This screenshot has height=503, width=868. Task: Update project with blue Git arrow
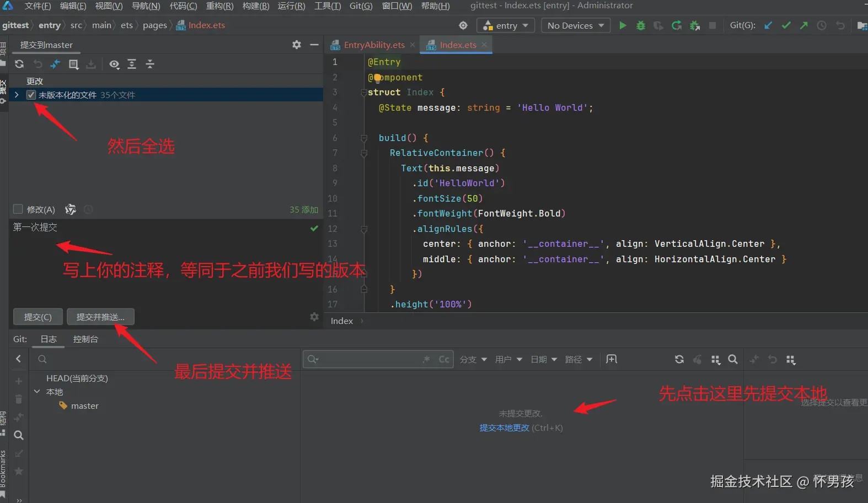coord(768,25)
